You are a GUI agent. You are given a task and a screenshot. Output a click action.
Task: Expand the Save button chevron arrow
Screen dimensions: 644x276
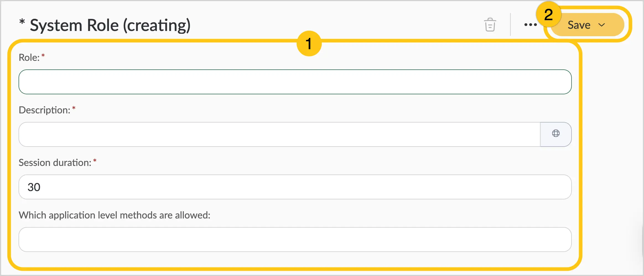(x=602, y=25)
